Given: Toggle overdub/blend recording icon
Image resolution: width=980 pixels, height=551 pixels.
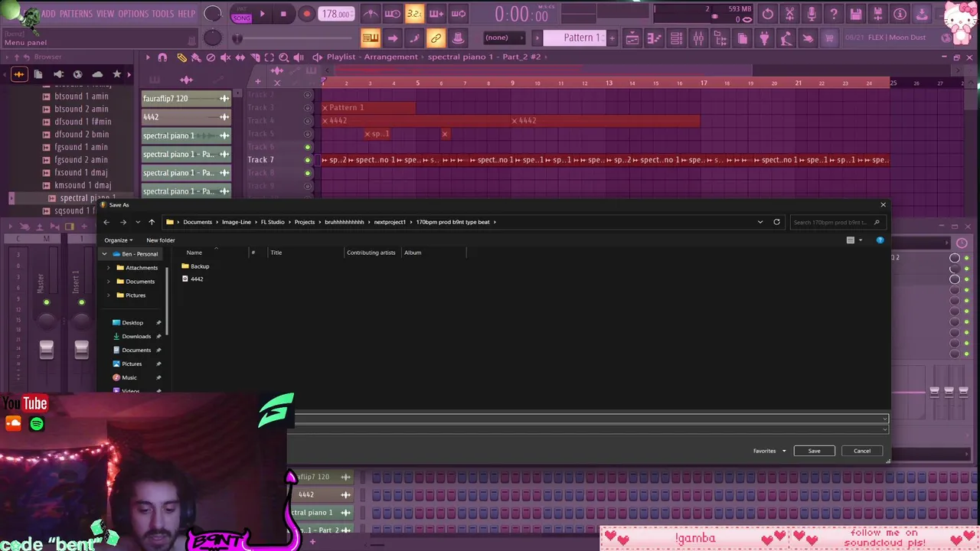Looking at the screenshot, I should [x=436, y=14].
